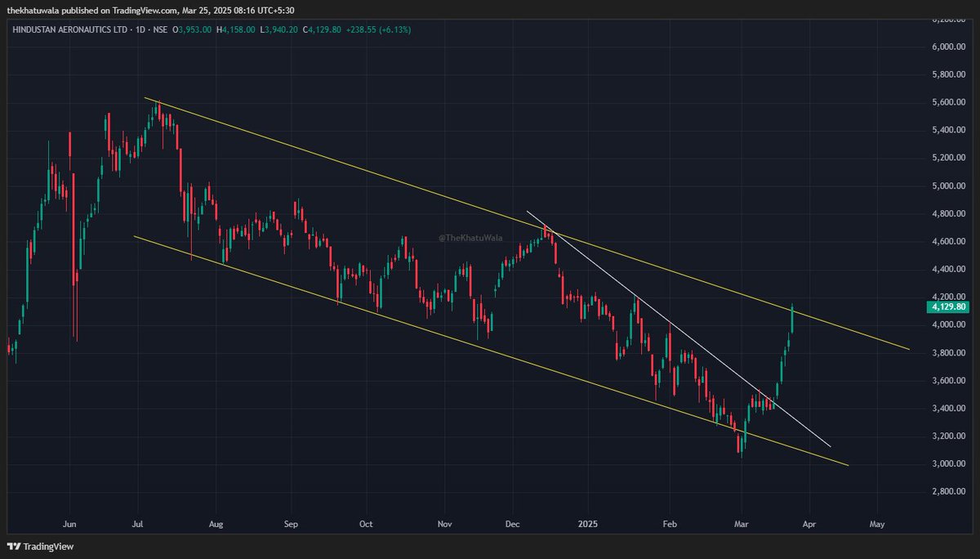Click the 5,200.00 price axis label
The image size is (980, 559).
(950, 158)
